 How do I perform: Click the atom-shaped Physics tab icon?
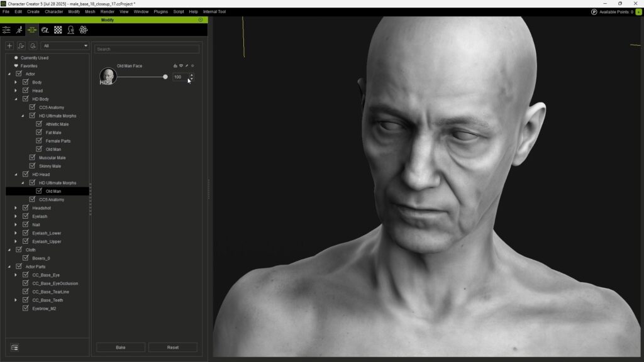[x=83, y=30]
